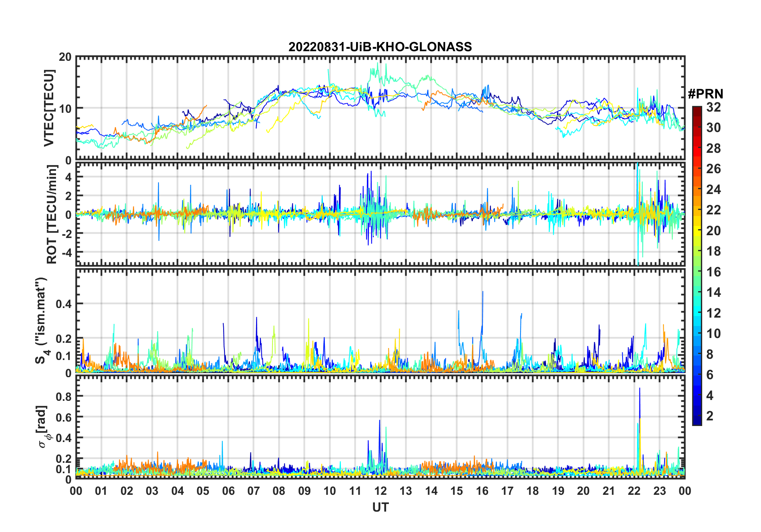The width and height of the screenshot is (761, 532).
Task: Click the UT x-axis label
Action: pyautogui.click(x=380, y=508)
